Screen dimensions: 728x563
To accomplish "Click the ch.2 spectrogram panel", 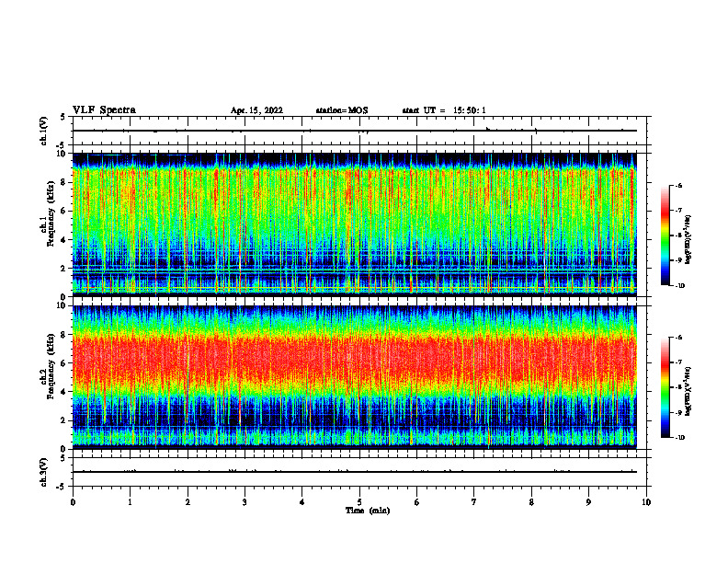I will pos(354,377).
